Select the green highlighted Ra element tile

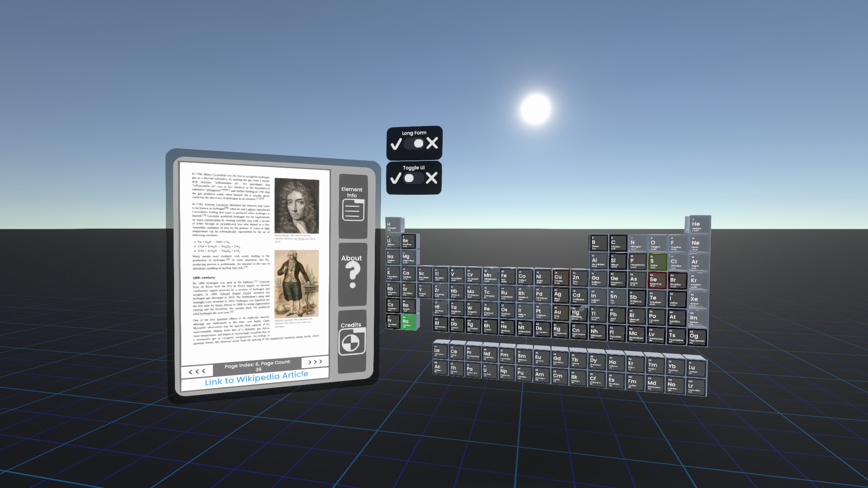(408, 322)
